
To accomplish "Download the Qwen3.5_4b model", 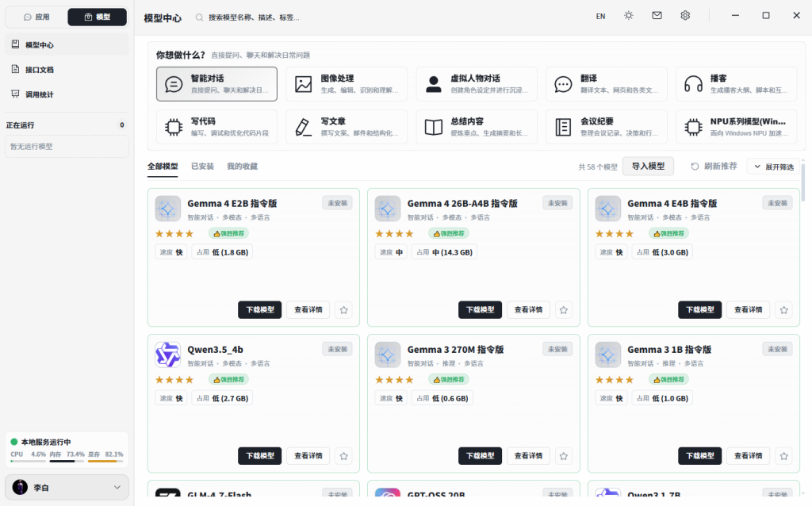I will click(x=260, y=456).
